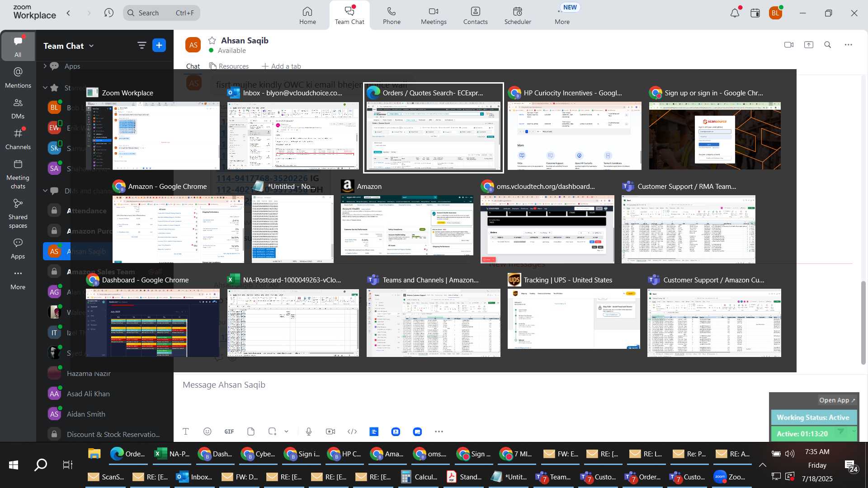Click the history clock icon
Screen dimensions: 868x488
point(108,13)
